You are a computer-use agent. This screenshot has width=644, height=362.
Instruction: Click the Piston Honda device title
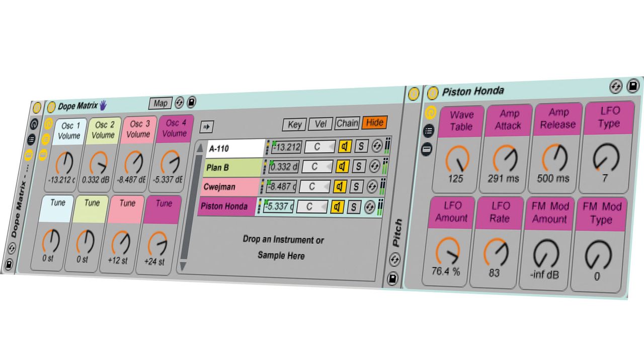[x=472, y=92]
